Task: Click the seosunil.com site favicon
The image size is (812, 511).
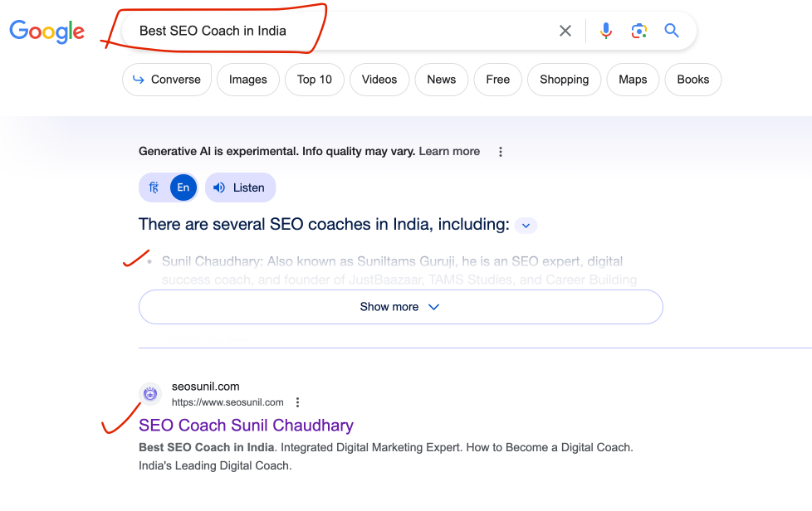Action: [x=149, y=394]
